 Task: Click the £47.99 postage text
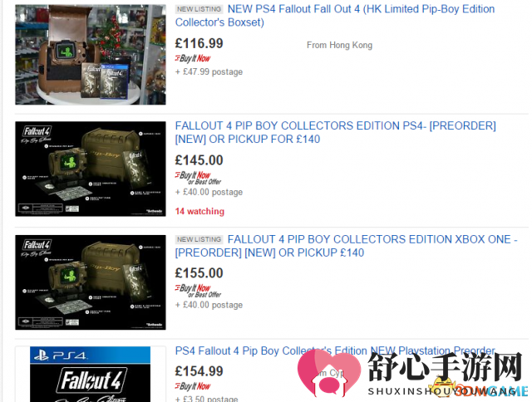tap(209, 72)
